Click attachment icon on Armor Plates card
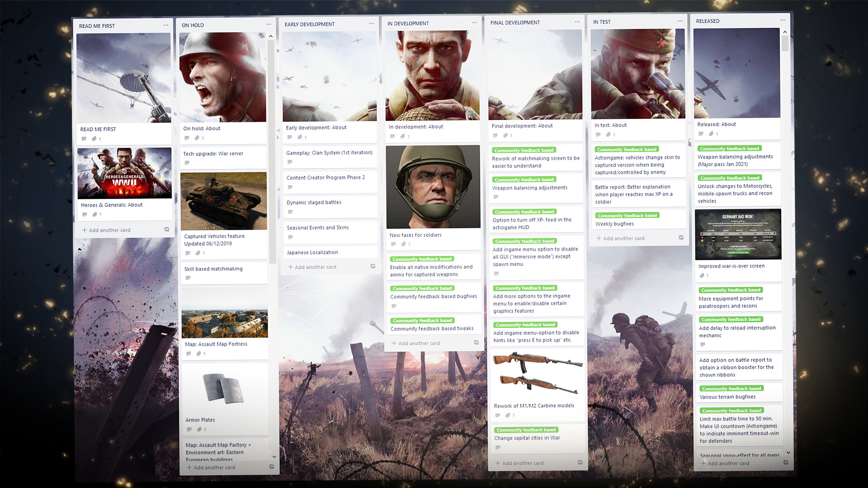 [x=199, y=429]
